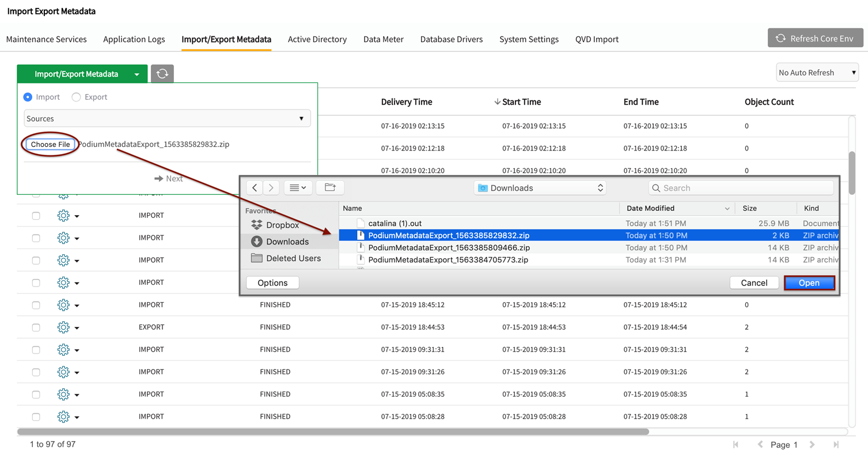Switch to the Application Logs tab
This screenshot has height=463, width=868.
tap(134, 39)
